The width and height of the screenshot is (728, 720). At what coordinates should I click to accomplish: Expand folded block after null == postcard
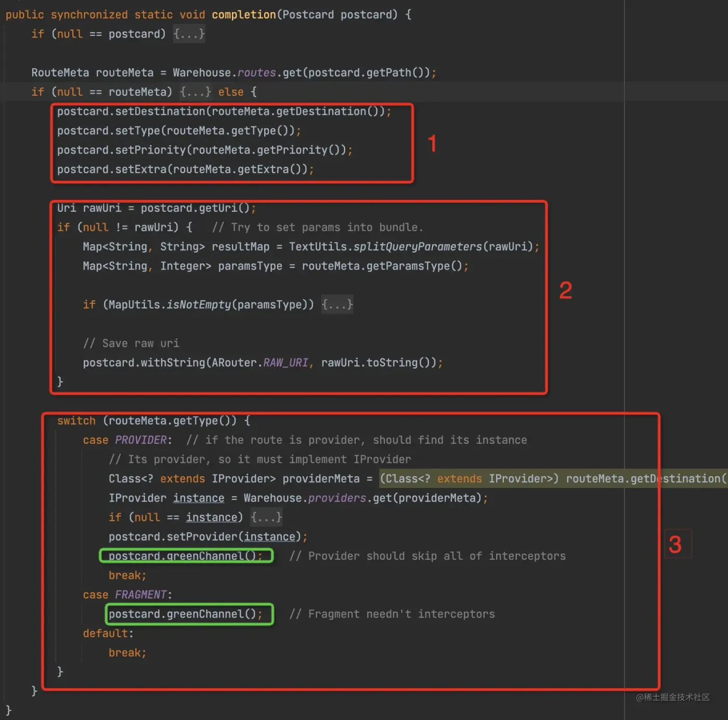(x=189, y=34)
